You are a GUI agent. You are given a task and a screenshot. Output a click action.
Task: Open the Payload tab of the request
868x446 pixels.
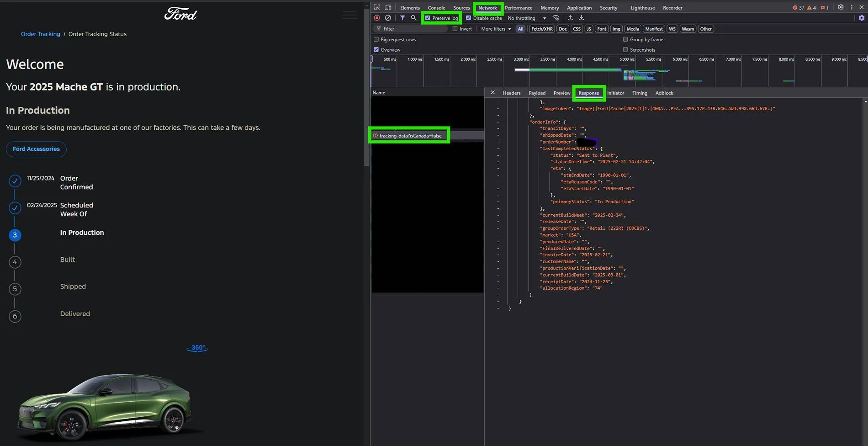click(x=537, y=93)
